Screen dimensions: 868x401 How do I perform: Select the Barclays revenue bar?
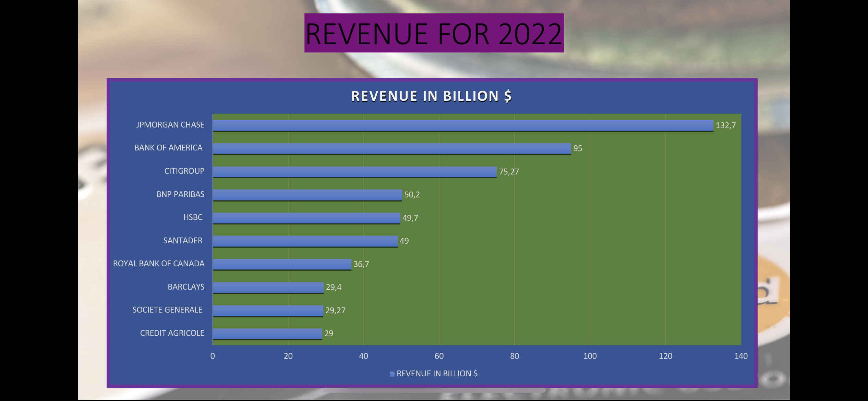coord(268,288)
